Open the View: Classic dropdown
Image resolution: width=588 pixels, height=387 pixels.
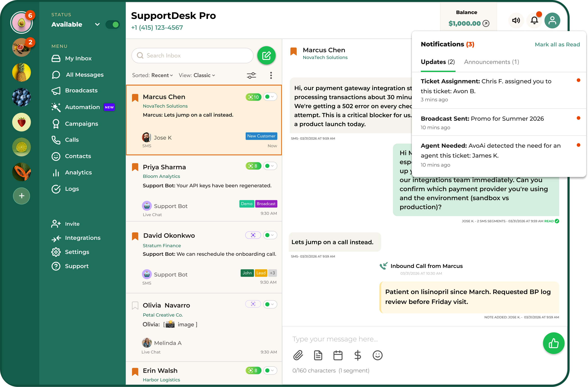(x=197, y=75)
